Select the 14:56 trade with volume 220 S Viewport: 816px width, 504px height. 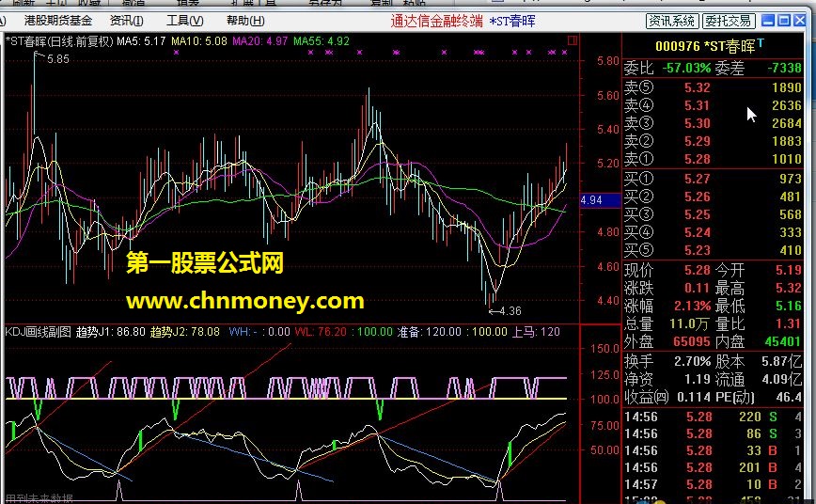point(713,417)
